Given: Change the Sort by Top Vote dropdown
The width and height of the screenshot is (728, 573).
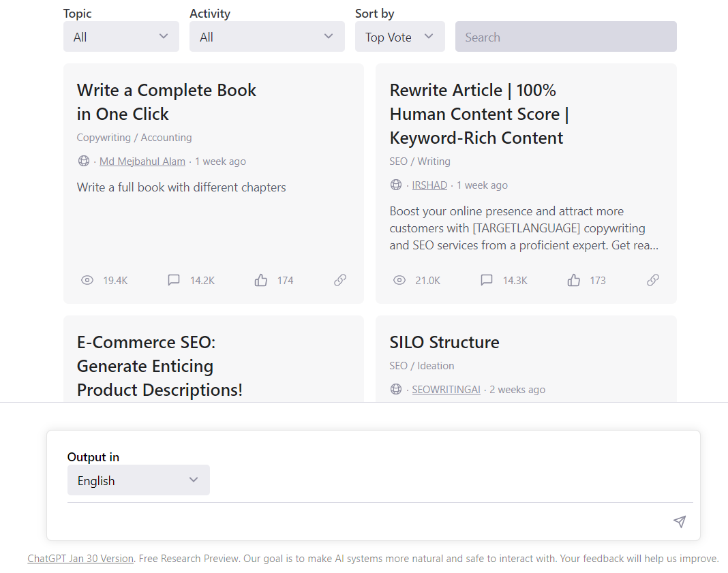Looking at the screenshot, I should tap(399, 37).
